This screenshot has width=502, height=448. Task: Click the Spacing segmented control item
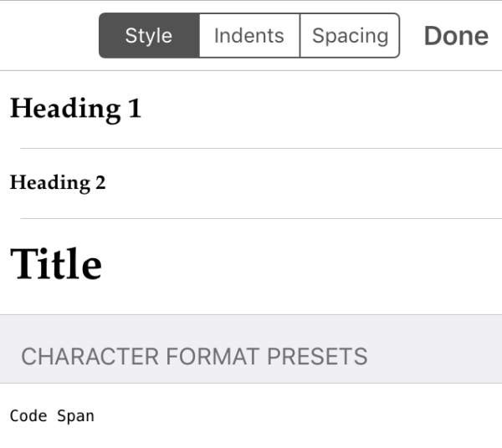coord(350,36)
